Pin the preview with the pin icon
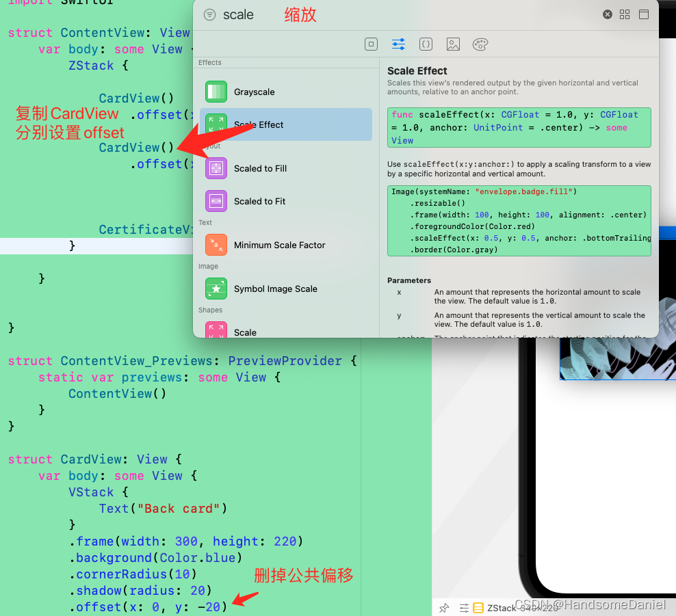Screen dimensions: 676x616 [444, 608]
